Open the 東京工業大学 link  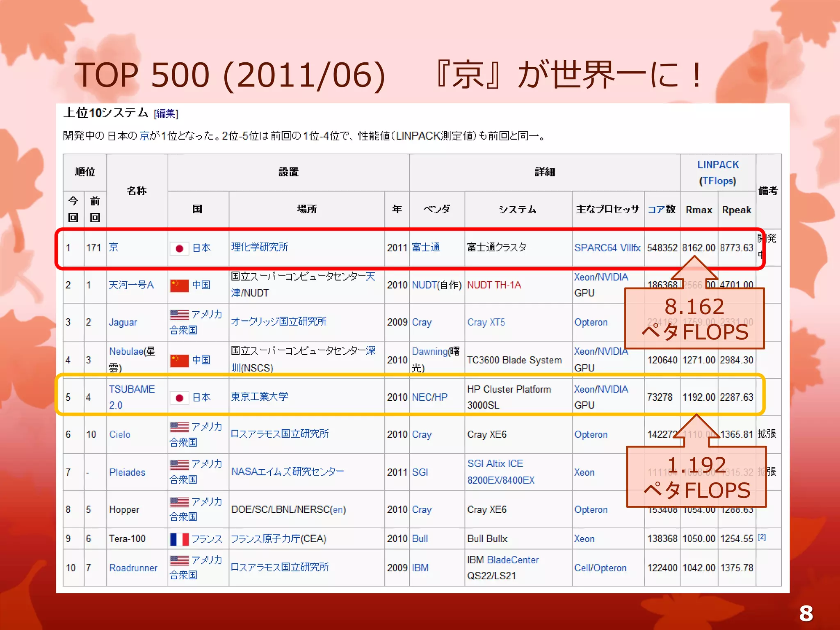point(260,397)
